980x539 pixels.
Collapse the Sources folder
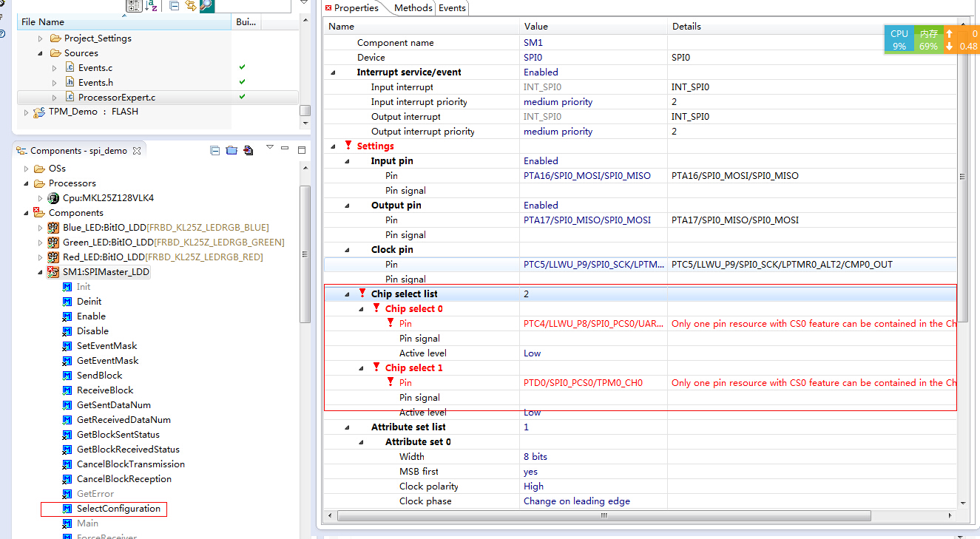[41, 53]
